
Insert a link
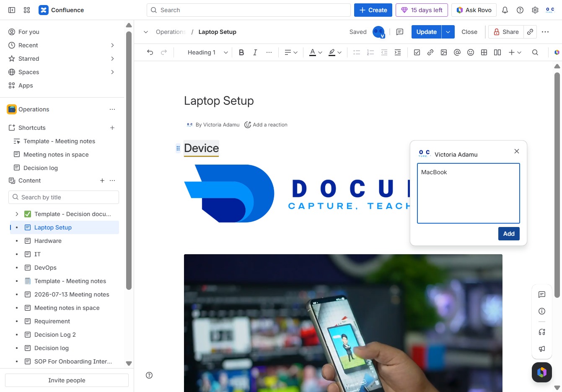point(430,52)
